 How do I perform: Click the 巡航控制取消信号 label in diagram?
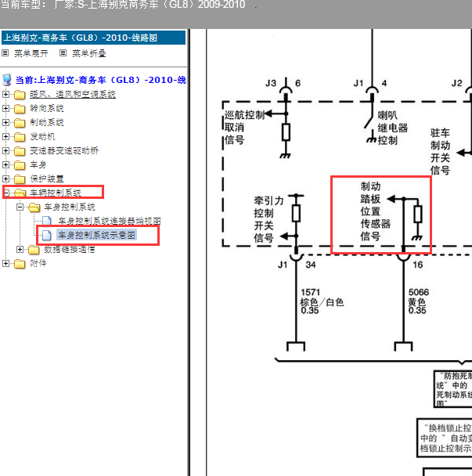[x=245, y=128]
